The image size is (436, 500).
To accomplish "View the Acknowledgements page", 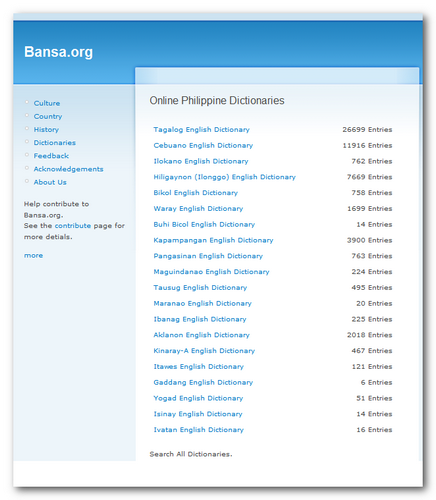I will pos(68,169).
